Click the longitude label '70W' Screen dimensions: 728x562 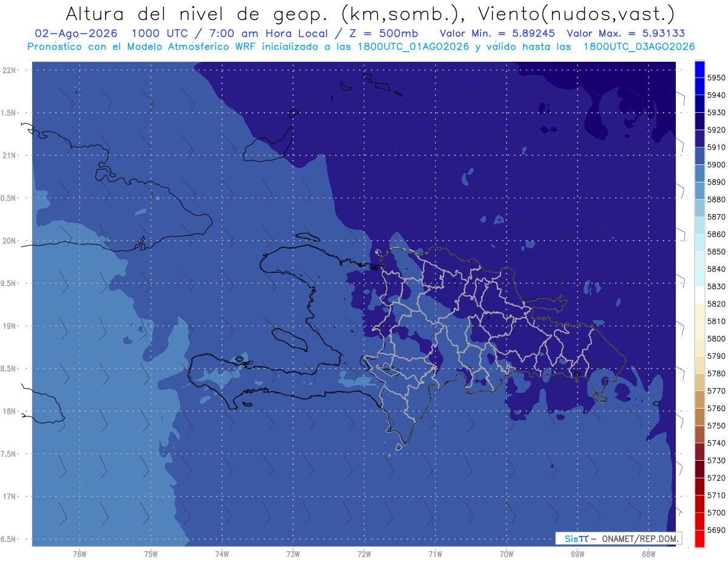coord(506,554)
